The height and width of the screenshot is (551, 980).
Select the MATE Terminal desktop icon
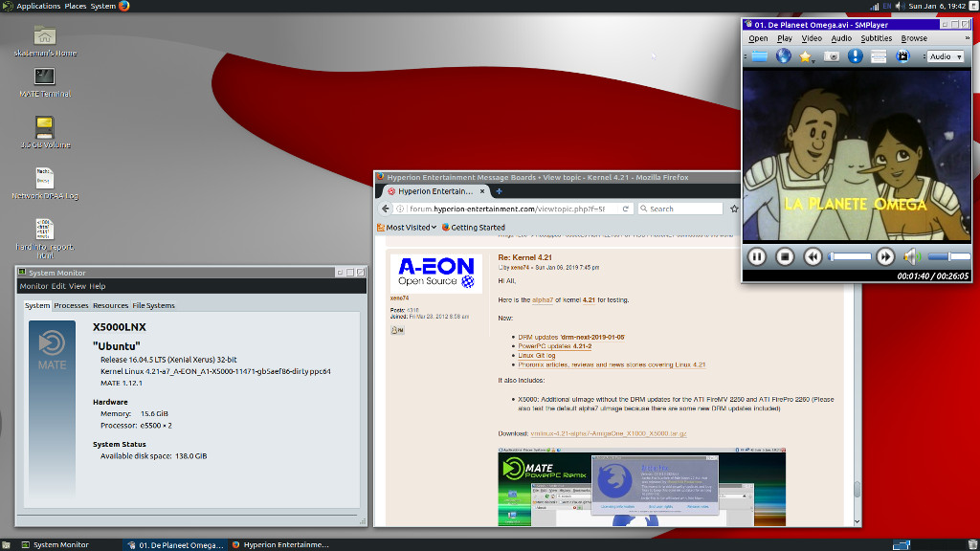point(44,82)
